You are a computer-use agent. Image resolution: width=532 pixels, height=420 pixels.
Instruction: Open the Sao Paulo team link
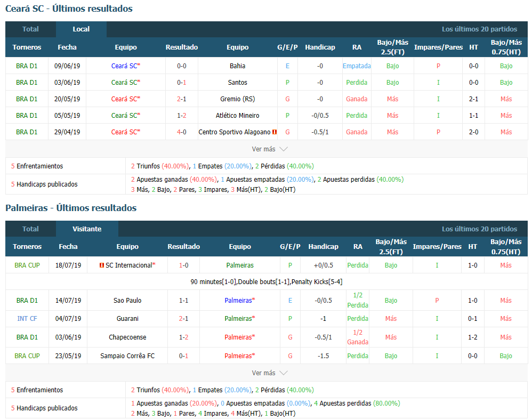(x=127, y=301)
